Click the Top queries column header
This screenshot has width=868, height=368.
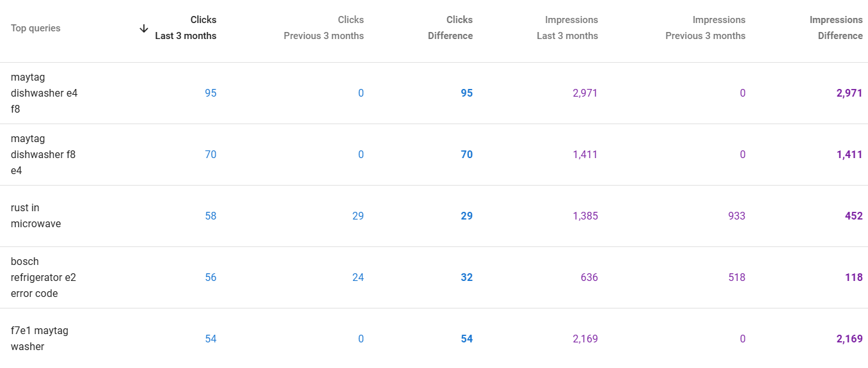(36, 28)
